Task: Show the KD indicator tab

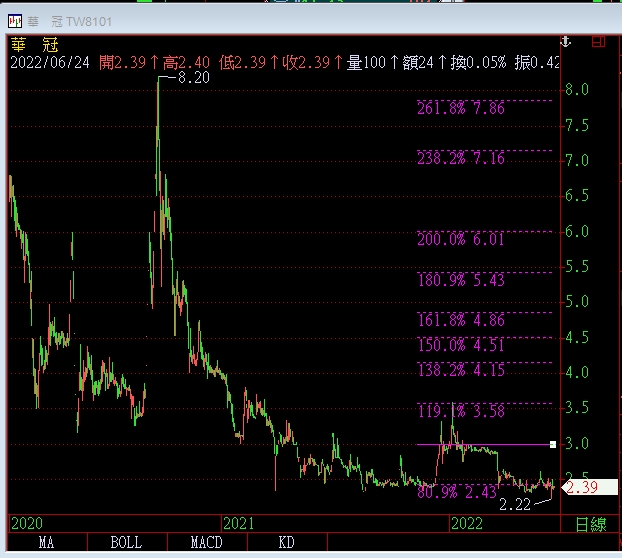Action: (x=286, y=543)
